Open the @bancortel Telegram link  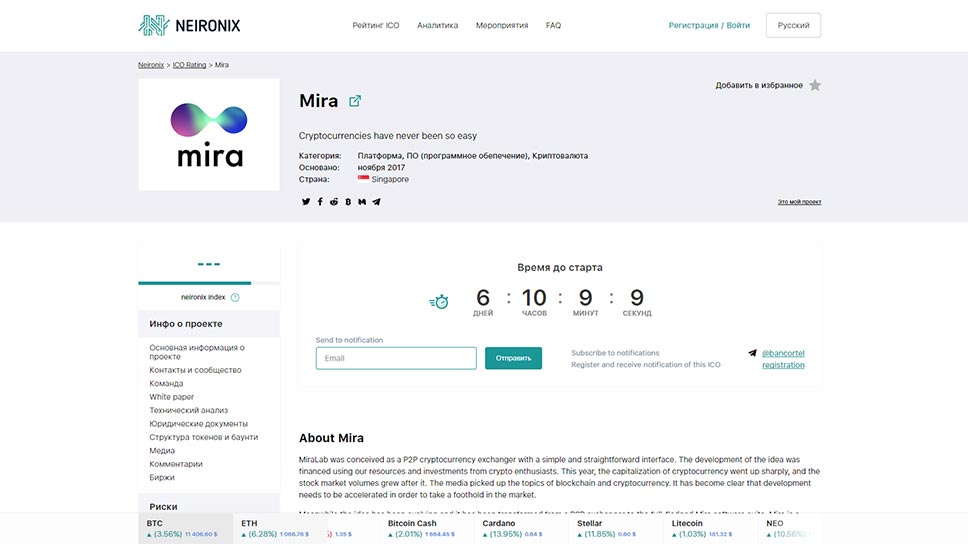(x=783, y=353)
